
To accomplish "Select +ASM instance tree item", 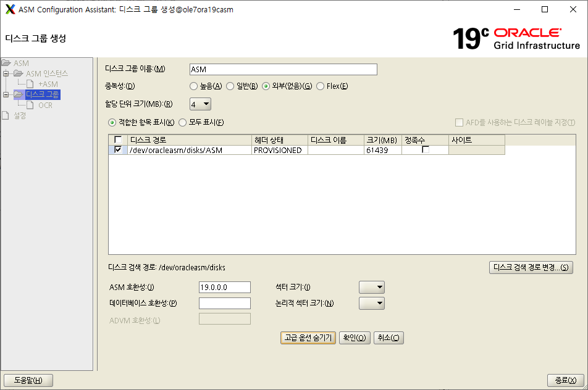I will tap(48, 84).
